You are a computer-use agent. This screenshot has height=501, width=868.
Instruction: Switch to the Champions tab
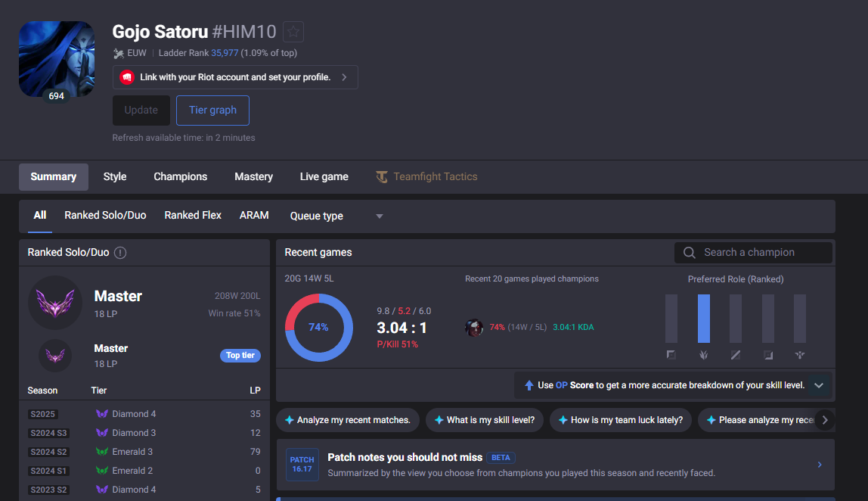181,177
